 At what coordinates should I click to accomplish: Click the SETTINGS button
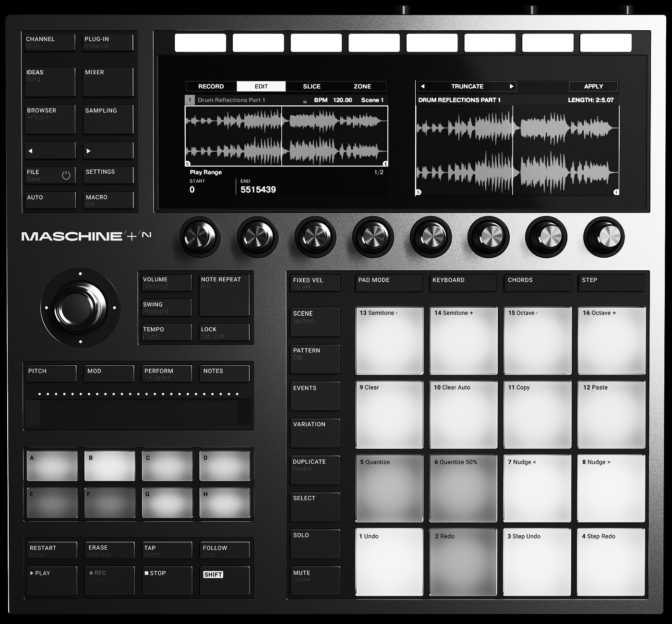click(108, 175)
